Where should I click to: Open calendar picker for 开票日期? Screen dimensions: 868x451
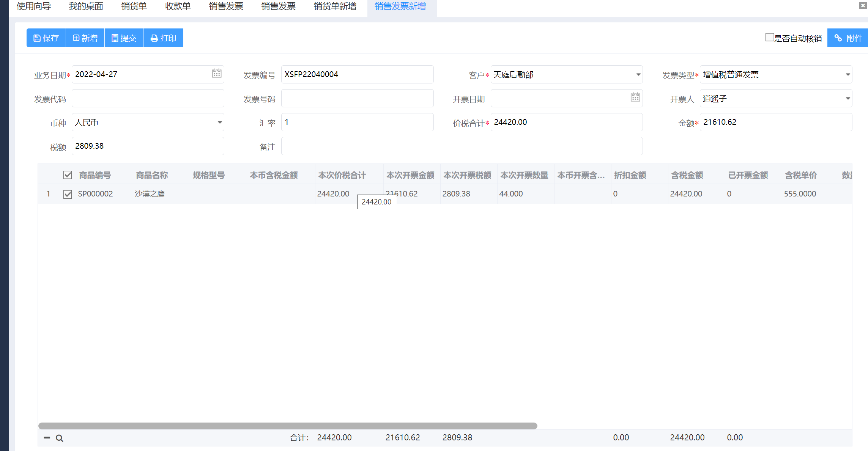tap(635, 97)
